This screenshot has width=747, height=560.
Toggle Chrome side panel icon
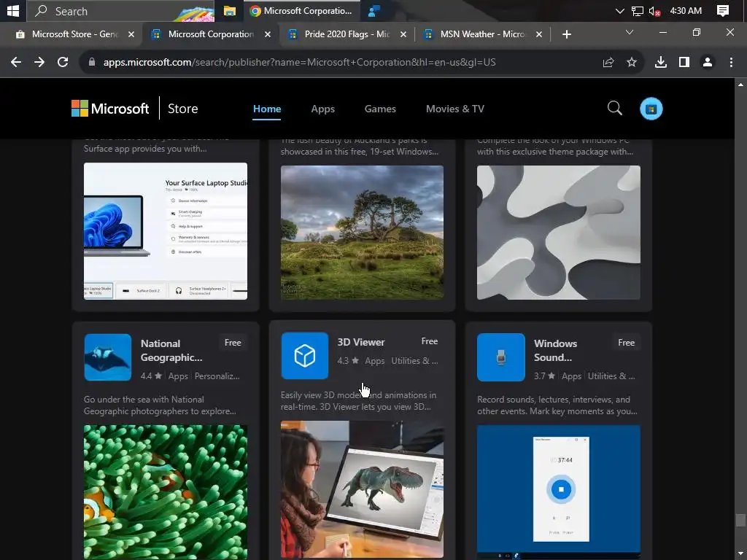684,62
